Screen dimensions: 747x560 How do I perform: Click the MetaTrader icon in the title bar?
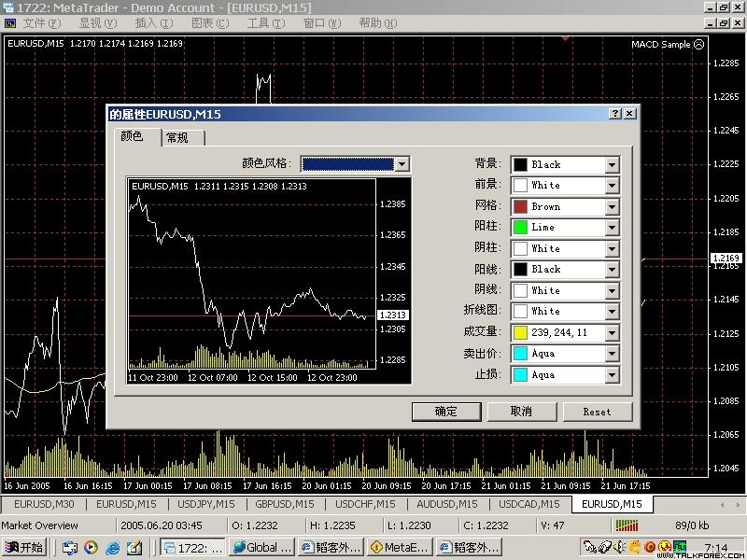[x=8, y=7]
